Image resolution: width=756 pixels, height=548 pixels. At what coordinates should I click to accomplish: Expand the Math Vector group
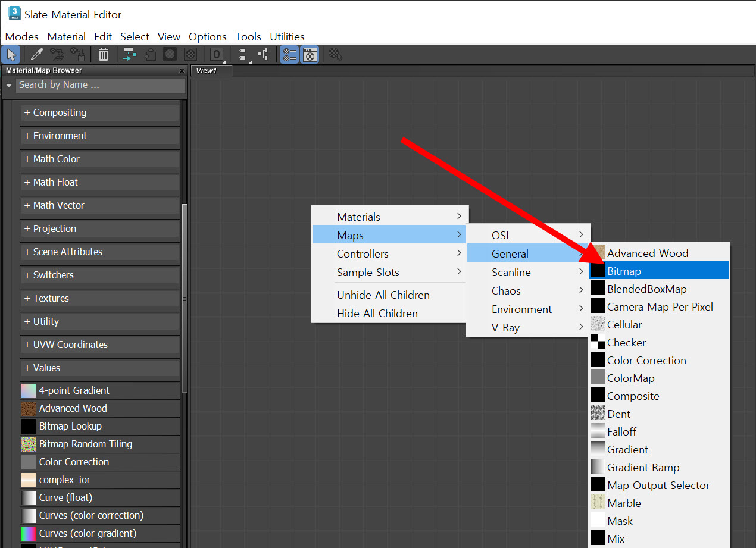[100, 206]
